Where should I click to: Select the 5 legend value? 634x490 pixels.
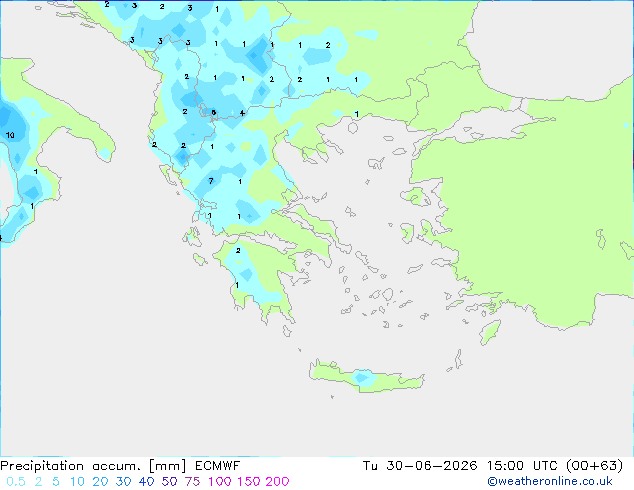click(56, 482)
